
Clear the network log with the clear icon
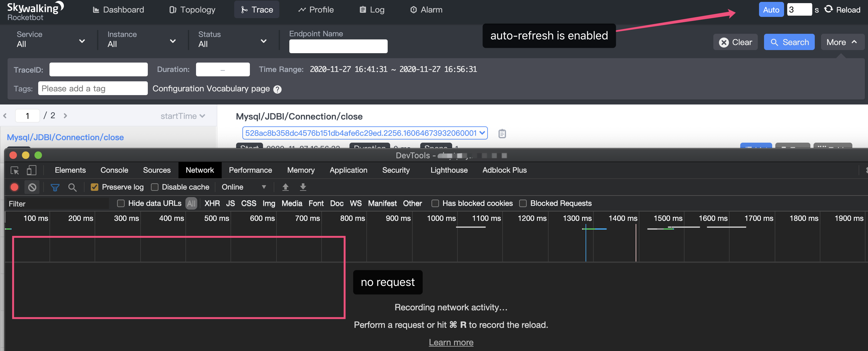tap(32, 187)
